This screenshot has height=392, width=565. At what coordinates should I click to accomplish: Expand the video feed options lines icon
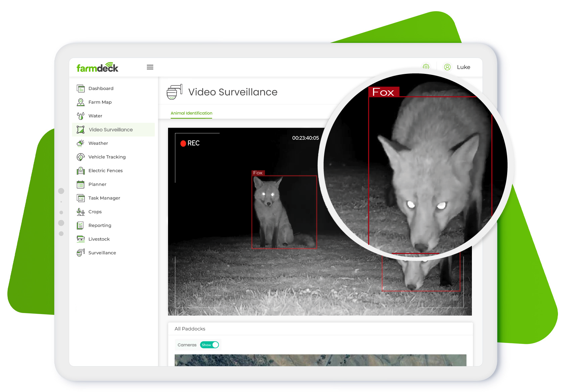point(454,298)
